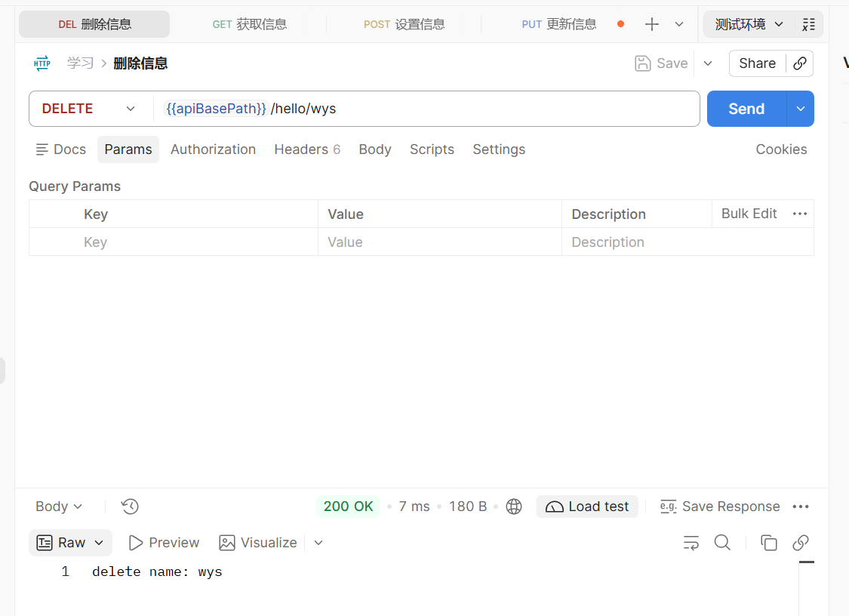Expand the chevron next to Visualize
The image size is (849, 616).
click(x=318, y=543)
